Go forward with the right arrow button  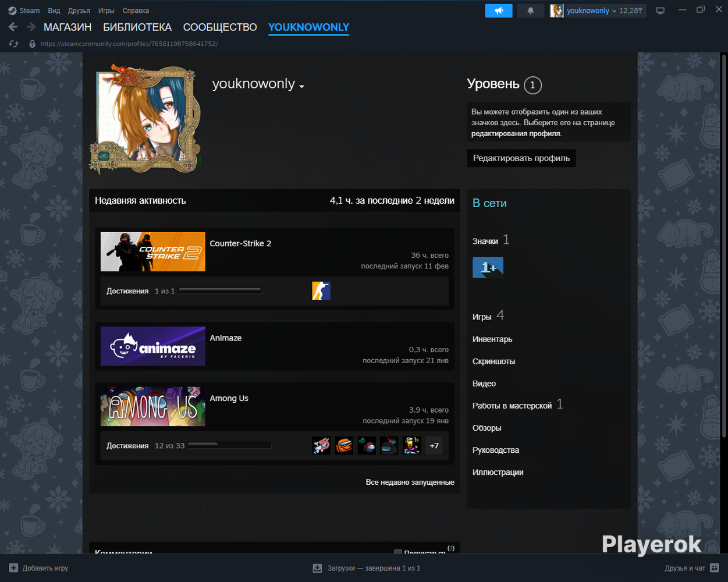click(x=31, y=27)
